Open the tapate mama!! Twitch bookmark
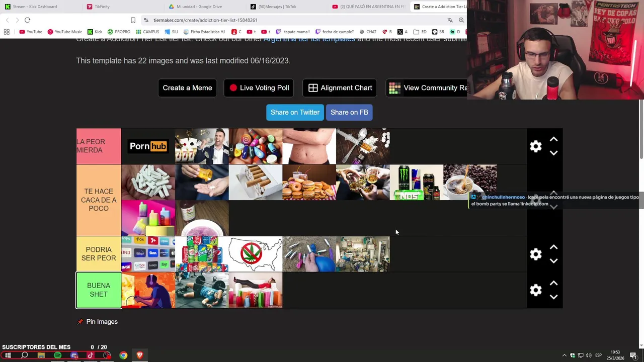Image resolution: width=644 pixels, height=362 pixels. pyautogui.click(x=293, y=32)
